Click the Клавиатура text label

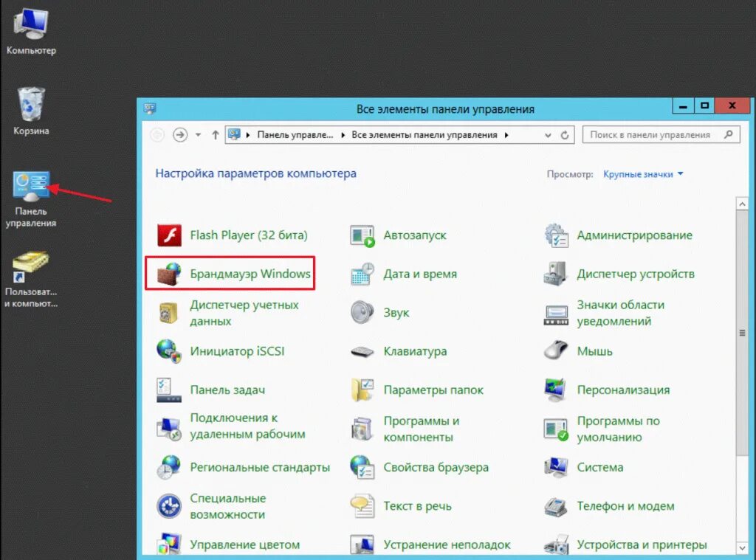(x=415, y=351)
